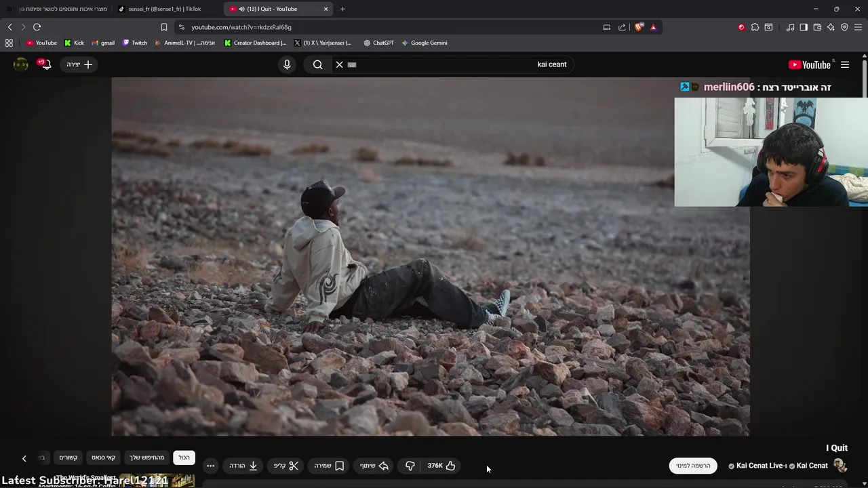The width and height of the screenshot is (868, 488).
Task: Click the Brave Shields lion icon
Action: click(x=639, y=27)
